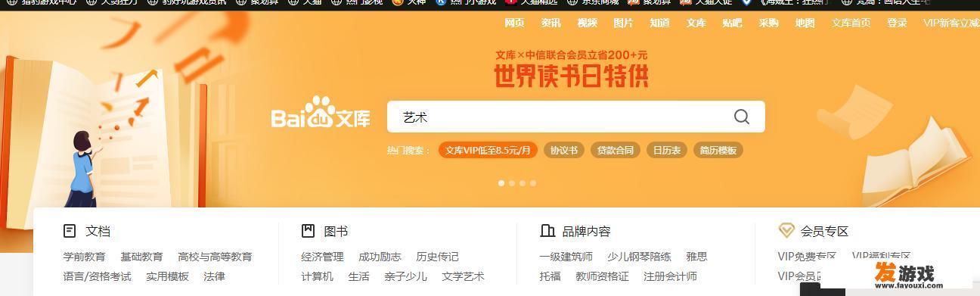Open the 贴吧 nav item
Screen dimensions: 980x296
click(x=732, y=23)
